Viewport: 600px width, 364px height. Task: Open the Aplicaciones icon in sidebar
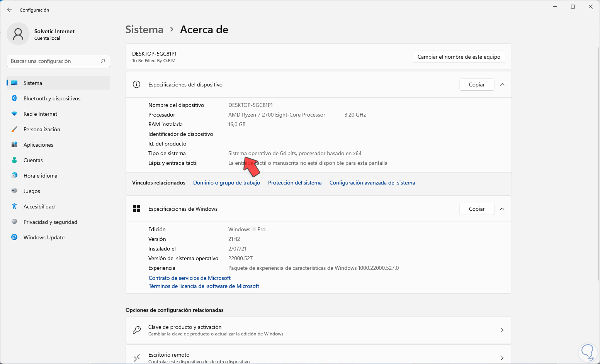click(x=14, y=145)
